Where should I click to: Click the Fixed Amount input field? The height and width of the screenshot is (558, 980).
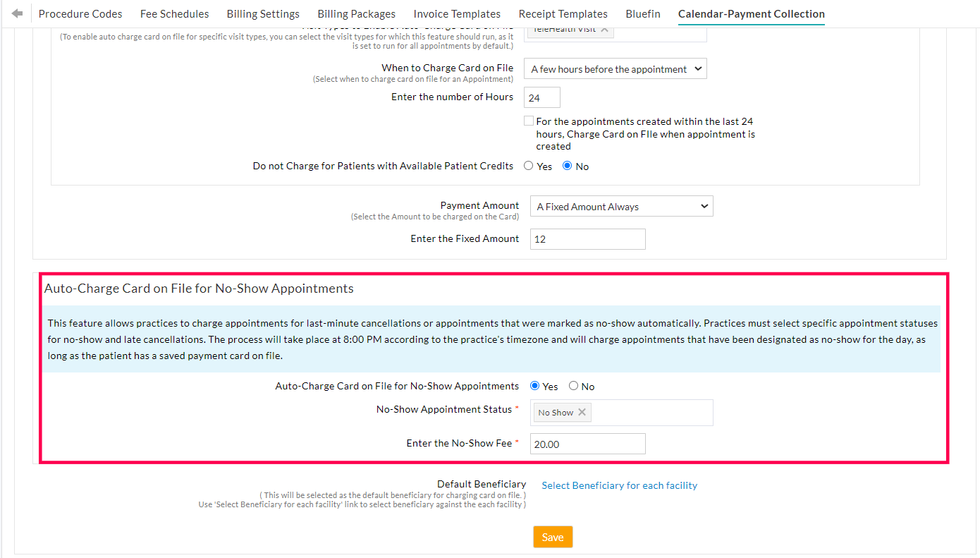[587, 239]
